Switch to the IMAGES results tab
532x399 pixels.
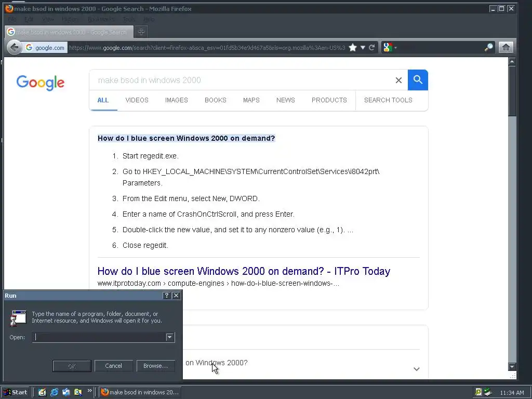(x=177, y=100)
